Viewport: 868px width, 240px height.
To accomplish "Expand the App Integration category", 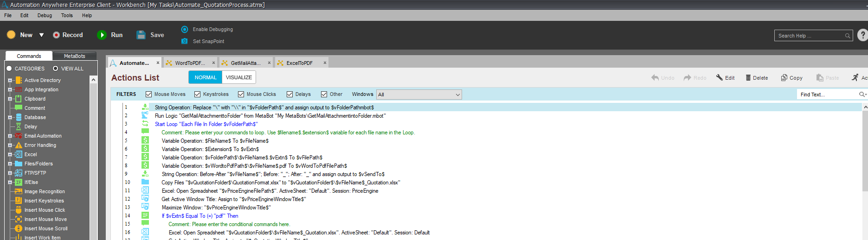I will 10,89.
